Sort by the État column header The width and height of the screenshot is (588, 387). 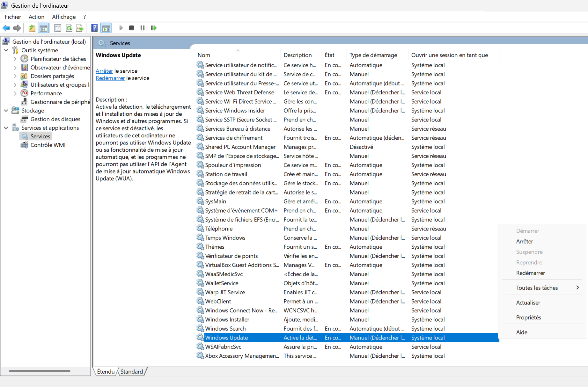(334, 55)
